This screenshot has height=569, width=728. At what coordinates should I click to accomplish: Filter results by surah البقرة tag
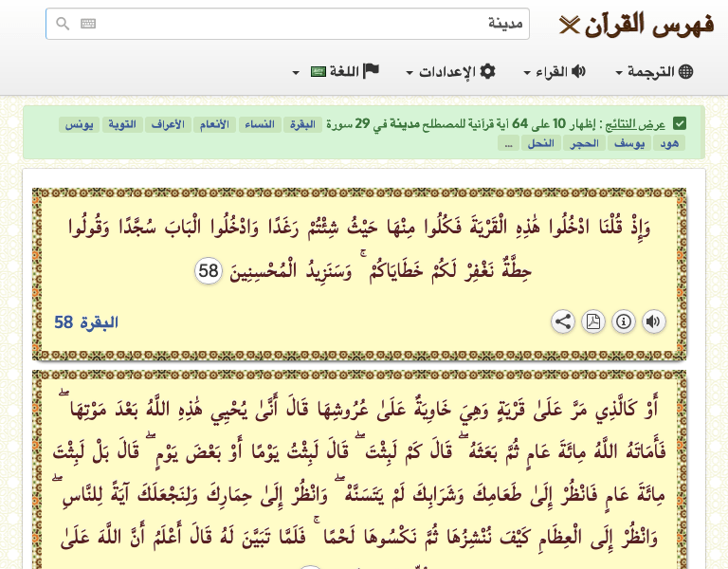[x=304, y=124]
